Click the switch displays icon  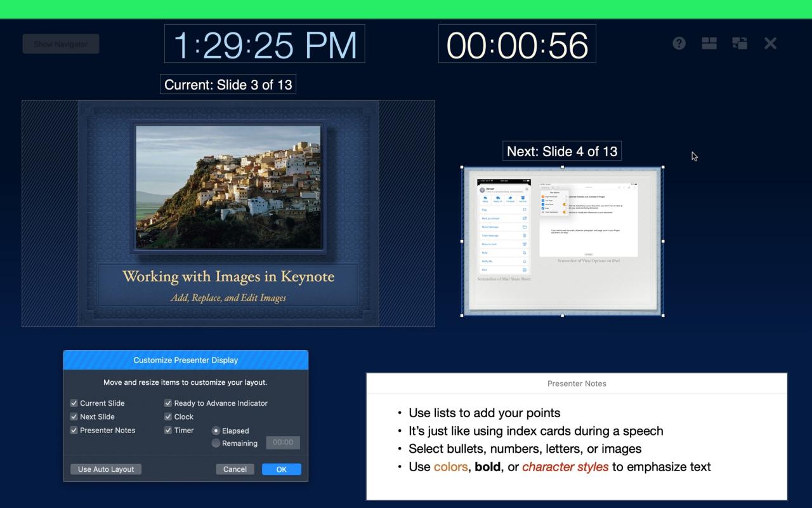pyautogui.click(x=740, y=43)
